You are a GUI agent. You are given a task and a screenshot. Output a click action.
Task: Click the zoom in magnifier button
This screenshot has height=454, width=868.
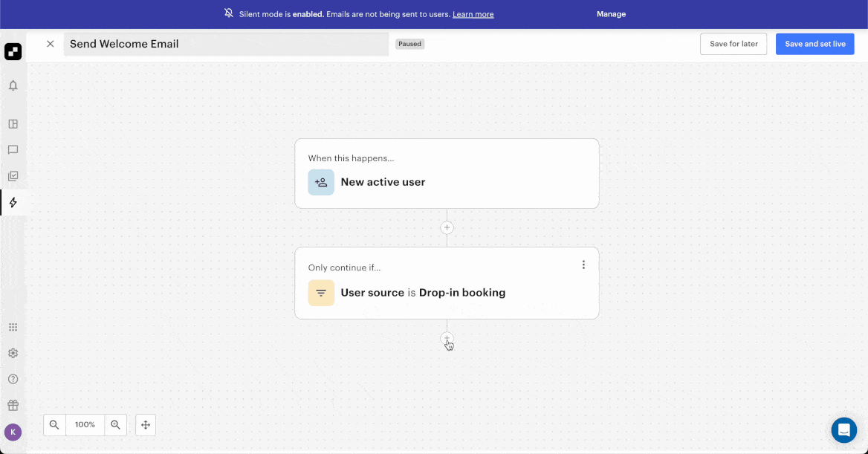[115, 425]
